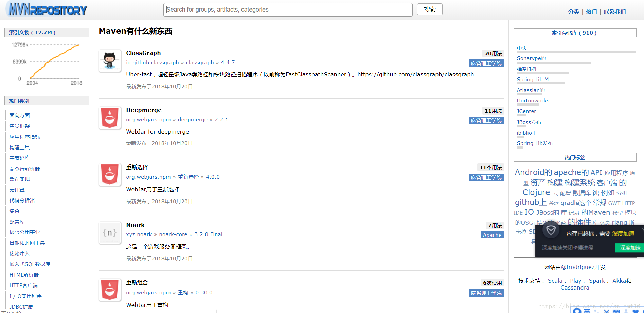644x313 pixels.
Task: Click the Deepmerge WebJar icon
Action: coord(110,118)
